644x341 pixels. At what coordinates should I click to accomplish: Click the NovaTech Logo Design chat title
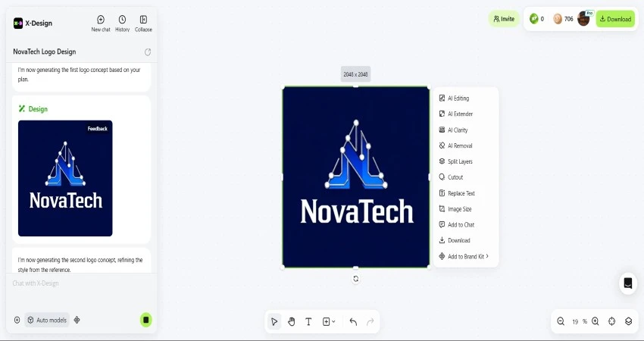click(x=45, y=52)
